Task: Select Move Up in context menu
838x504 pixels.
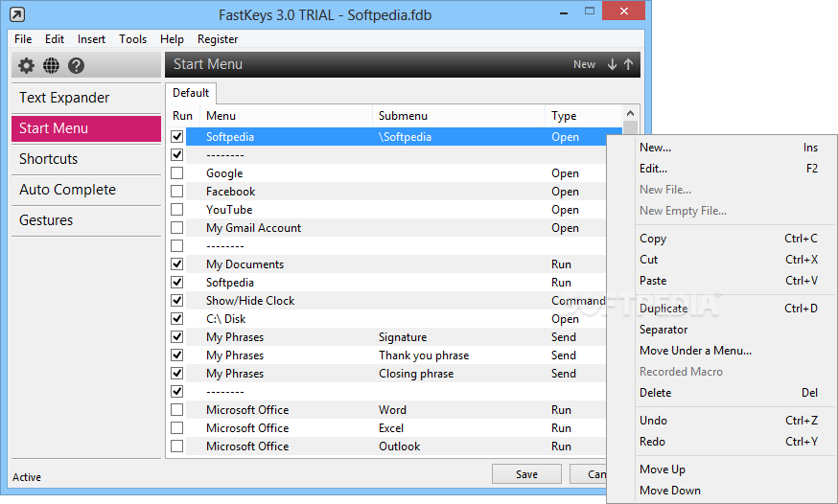Action: click(729, 470)
